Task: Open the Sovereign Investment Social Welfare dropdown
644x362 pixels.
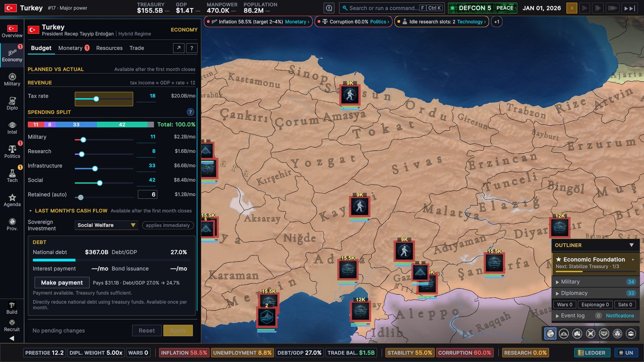Action: (106, 225)
